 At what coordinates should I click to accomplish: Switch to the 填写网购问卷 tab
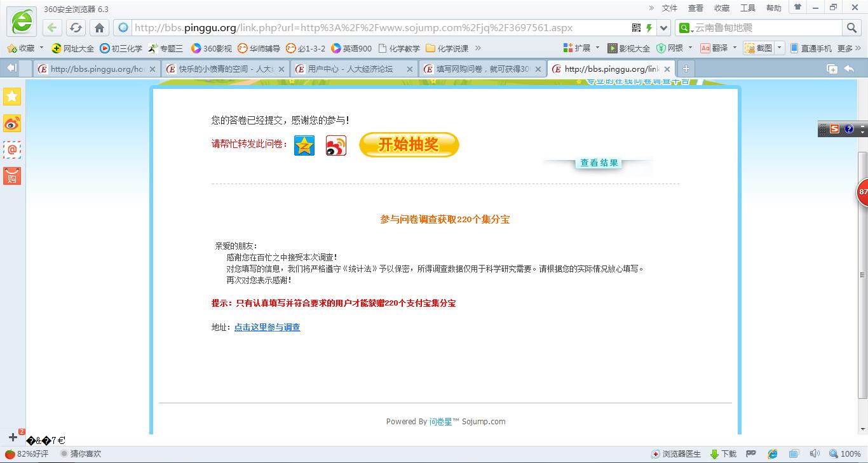tap(482, 69)
